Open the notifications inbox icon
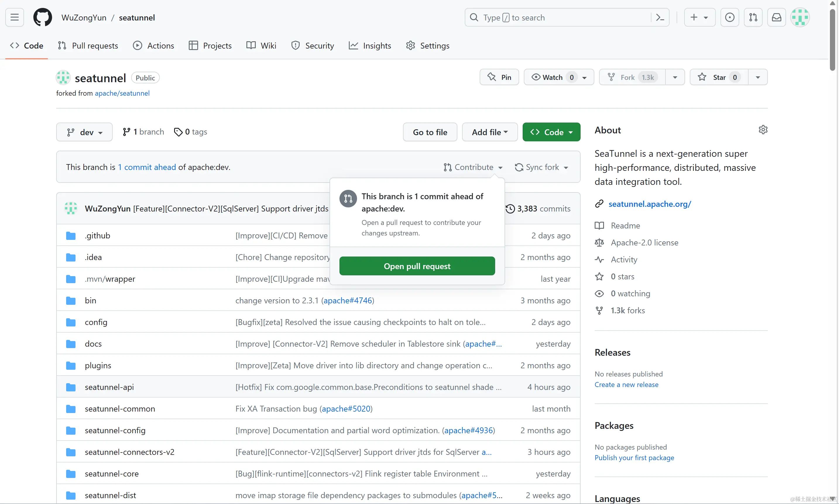Screen dimensions: 839x504 [x=776, y=17]
